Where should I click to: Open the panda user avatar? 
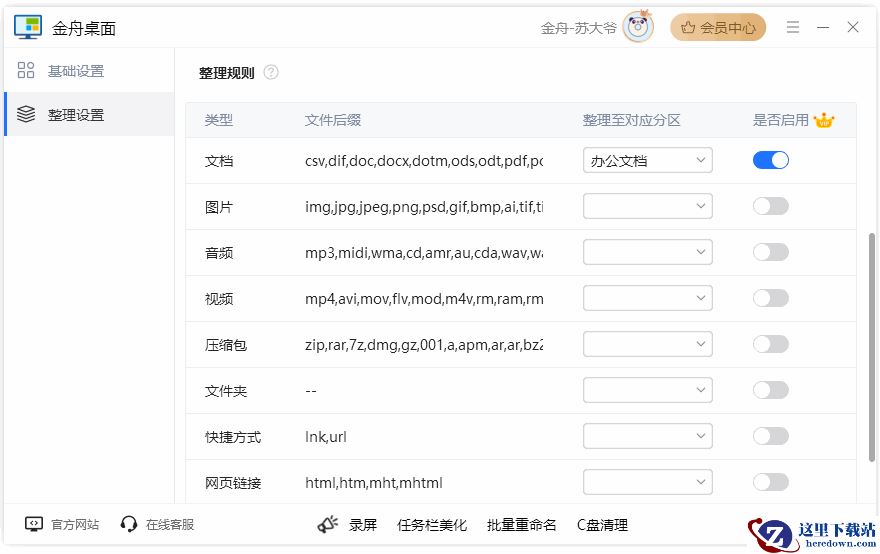pos(638,26)
